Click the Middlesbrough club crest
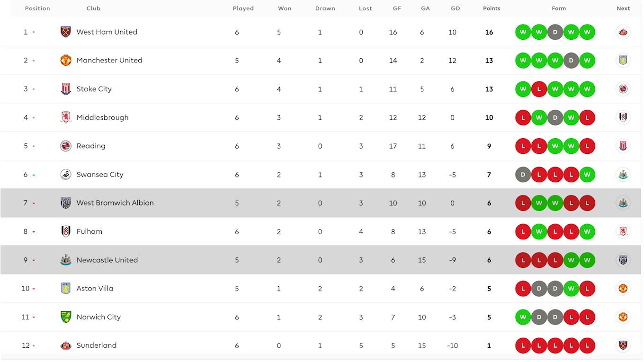This screenshot has height=362, width=644. coord(66,117)
